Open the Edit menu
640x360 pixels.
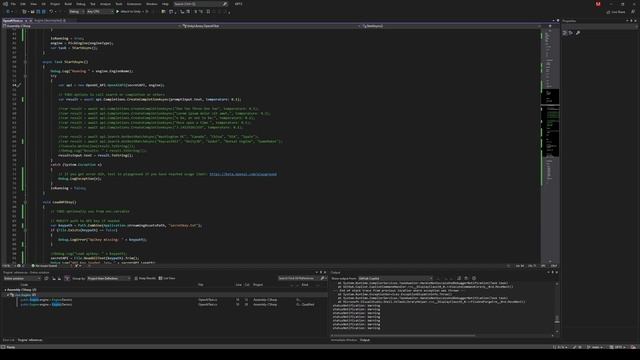[x=23, y=4]
